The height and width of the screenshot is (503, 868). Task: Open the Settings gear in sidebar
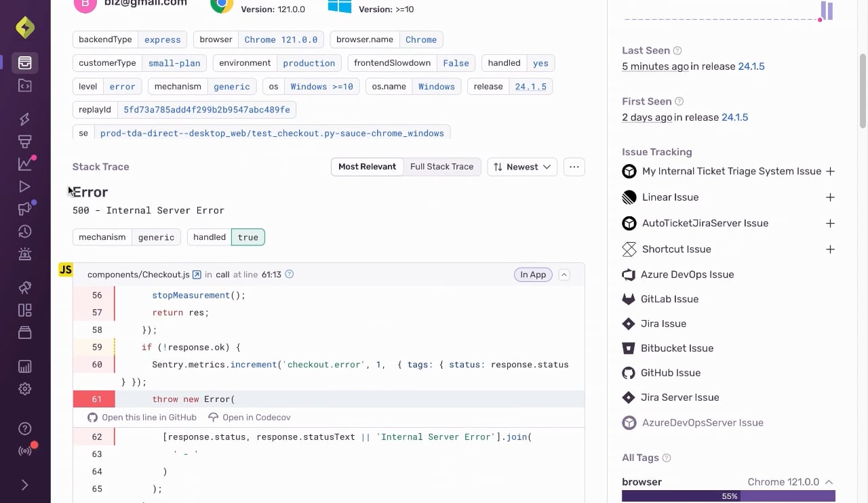(25, 389)
